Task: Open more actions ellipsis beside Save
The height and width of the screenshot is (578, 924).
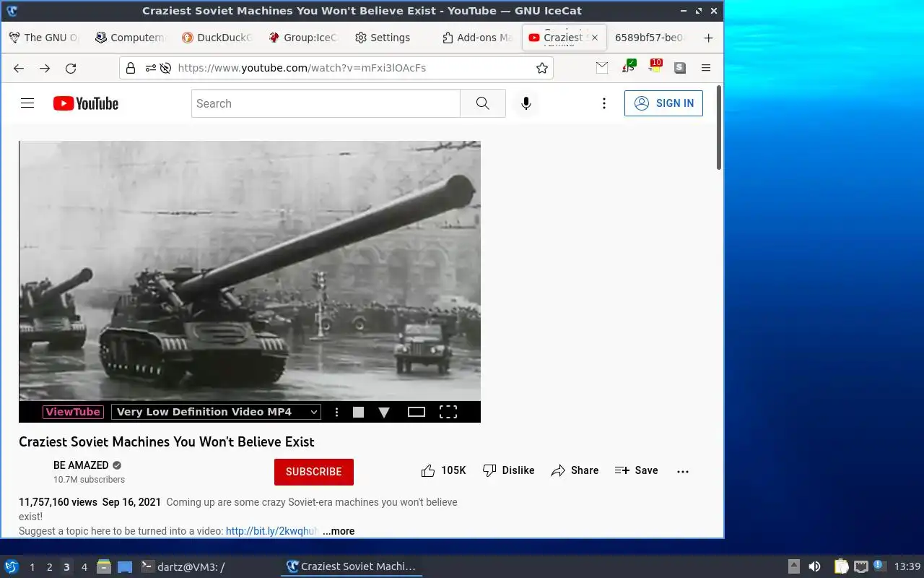Action: click(683, 471)
